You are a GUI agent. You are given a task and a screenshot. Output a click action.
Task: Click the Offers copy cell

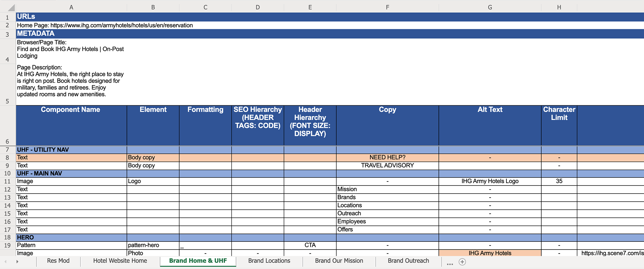(x=387, y=229)
